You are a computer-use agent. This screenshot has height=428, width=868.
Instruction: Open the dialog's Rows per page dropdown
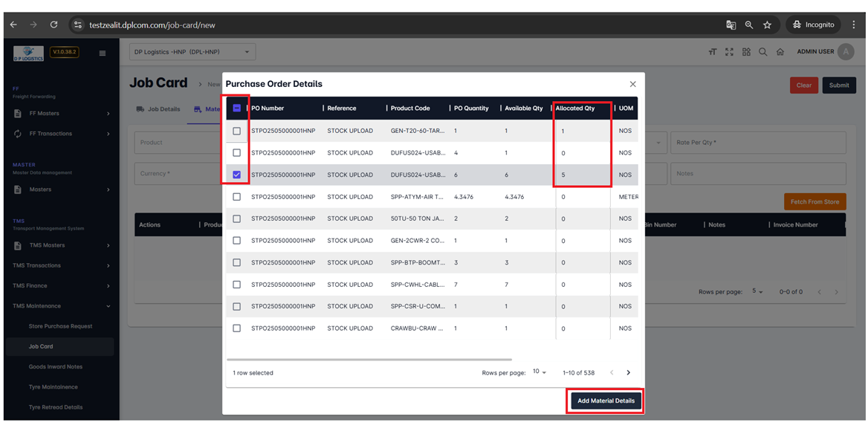[x=540, y=372]
